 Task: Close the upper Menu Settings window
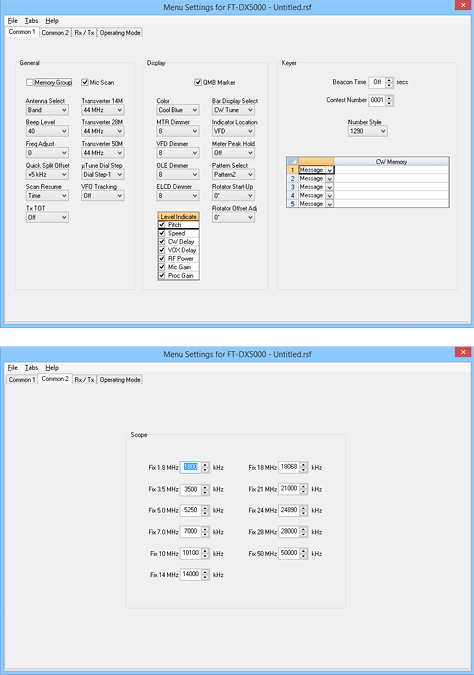(463, 5)
